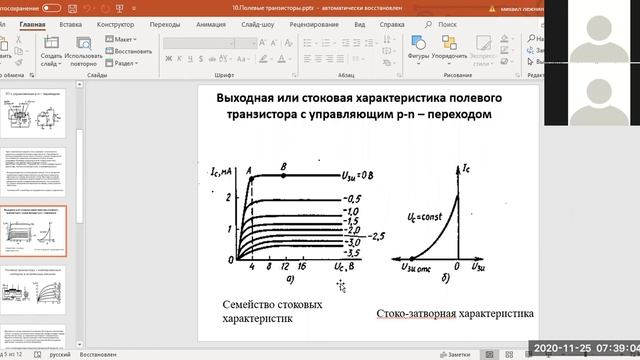The width and height of the screenshot is (640, 360).
Task: Open the Макет layout dropdown
Action: coord(121,39)
